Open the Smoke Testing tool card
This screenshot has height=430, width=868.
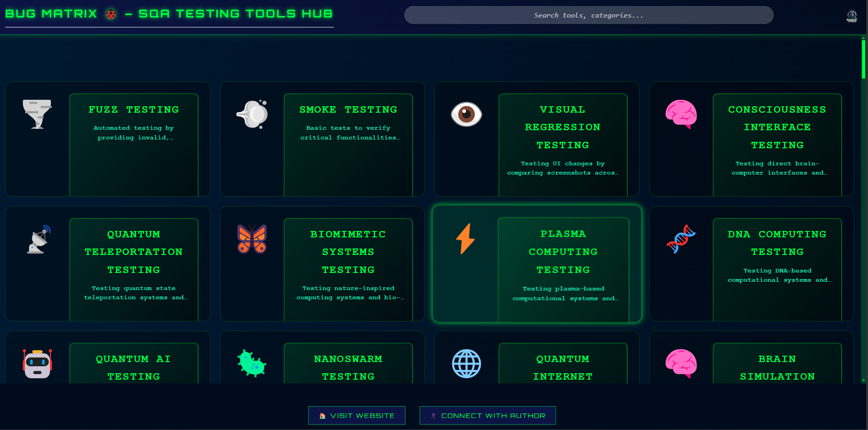pos(322,139)
